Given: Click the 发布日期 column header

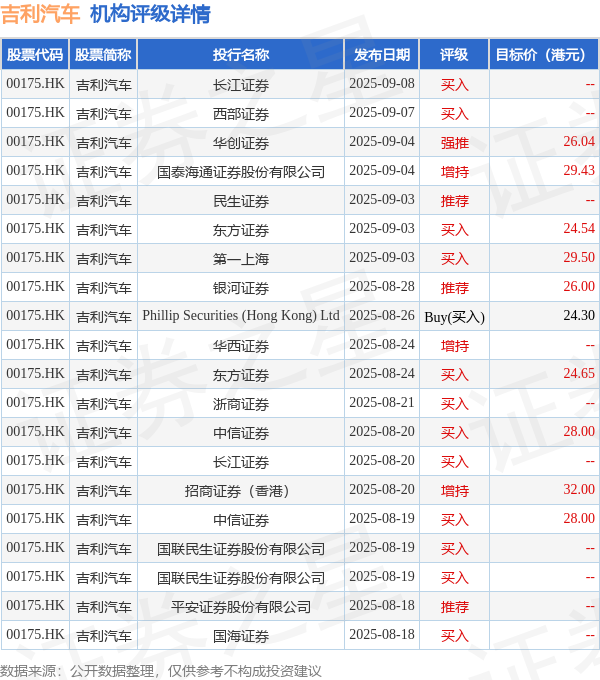Looking at the screenshot, I should click(x=382, y=55).
